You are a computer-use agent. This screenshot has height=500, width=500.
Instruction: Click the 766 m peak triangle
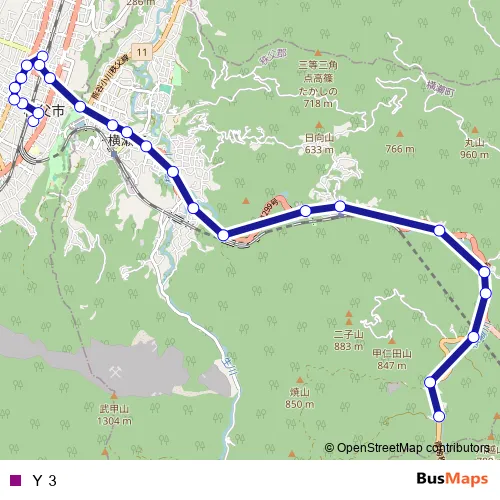(x=400, y=134)
